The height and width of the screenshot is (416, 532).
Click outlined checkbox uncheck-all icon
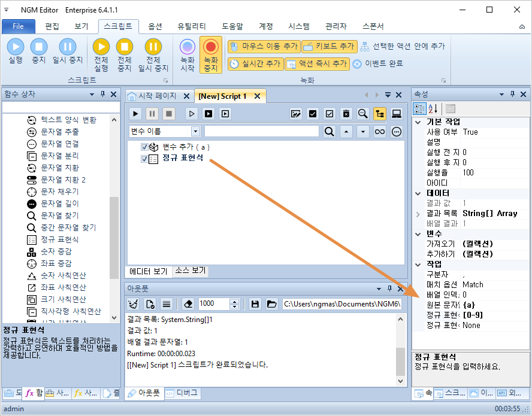point(330,114)
